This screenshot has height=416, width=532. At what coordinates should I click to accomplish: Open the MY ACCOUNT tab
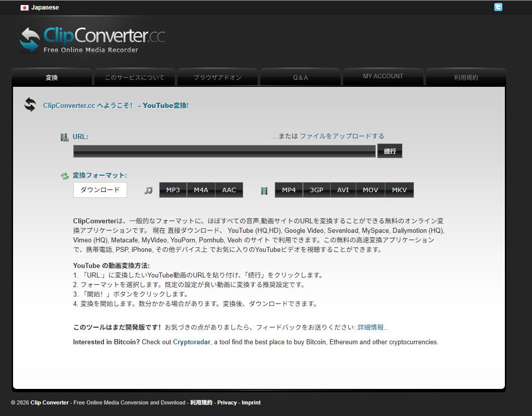tap(383, 76)
